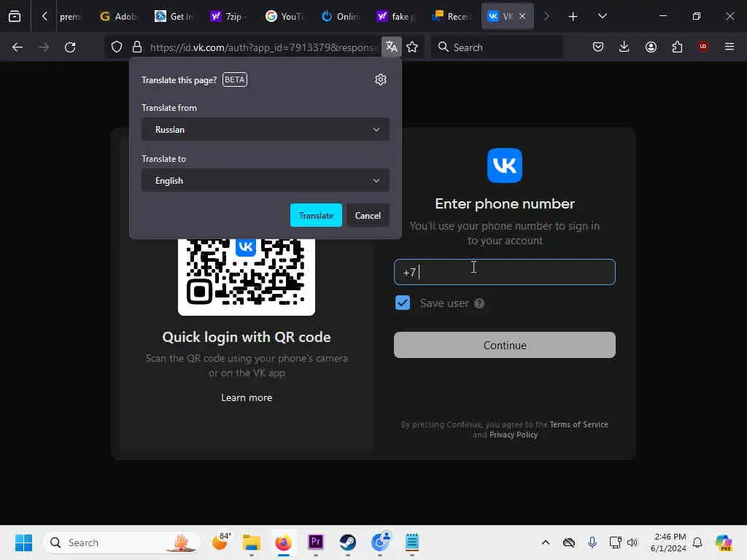
Task: Open volume control in system tray
Action: tap(632, 542)
